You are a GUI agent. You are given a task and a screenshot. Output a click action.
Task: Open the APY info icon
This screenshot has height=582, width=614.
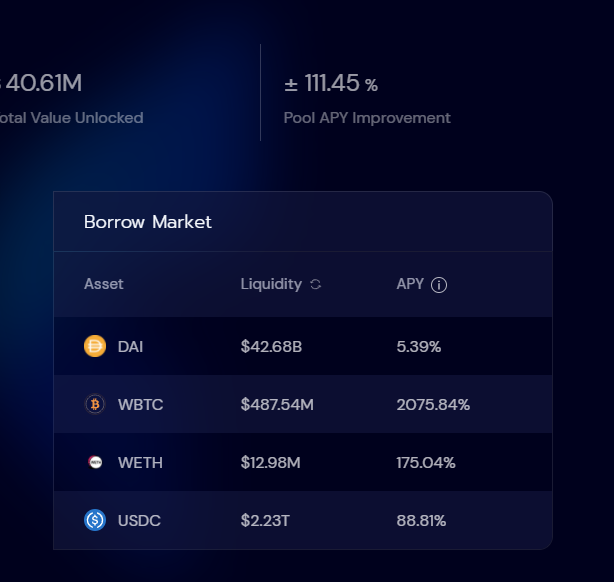439,285
